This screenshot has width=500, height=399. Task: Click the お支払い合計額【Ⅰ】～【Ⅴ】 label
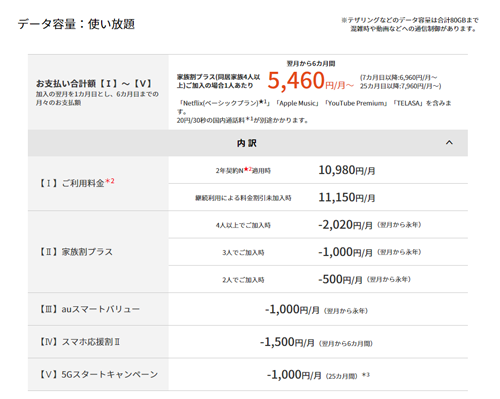tap(94, 83)
